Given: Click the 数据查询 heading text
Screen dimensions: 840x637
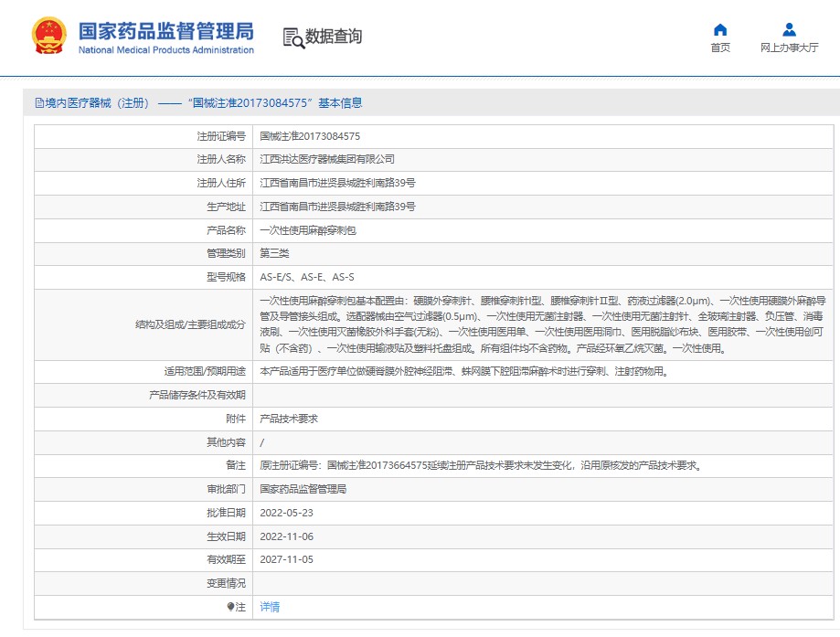Looking at the screenshot, I should pyautogui.click(x=334, y=37).
